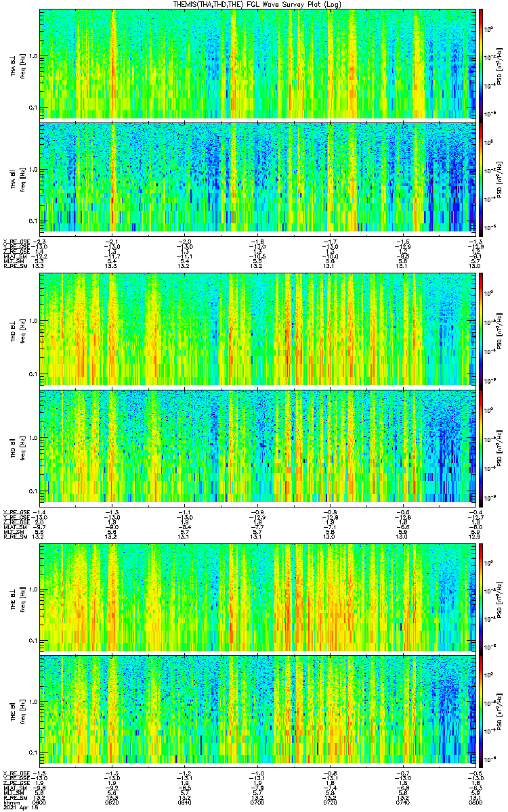Click the PSD color bar beside THE B-parallel panel
The height and width of the screenshot is (812, 508).
[x=482, y=710]
